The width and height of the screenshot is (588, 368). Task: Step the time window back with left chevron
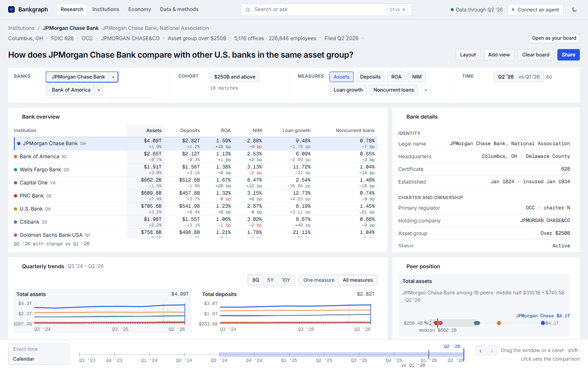click(x=481, y=351)
